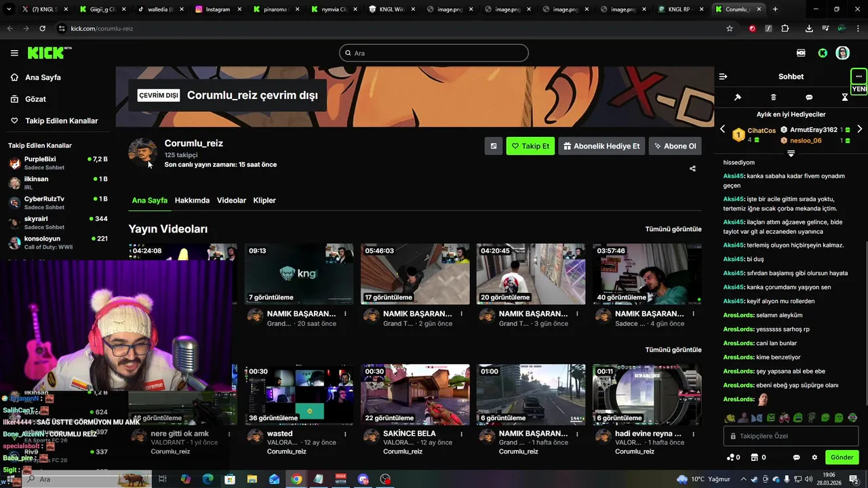Open chat settings gear icon

pos(814,457)
